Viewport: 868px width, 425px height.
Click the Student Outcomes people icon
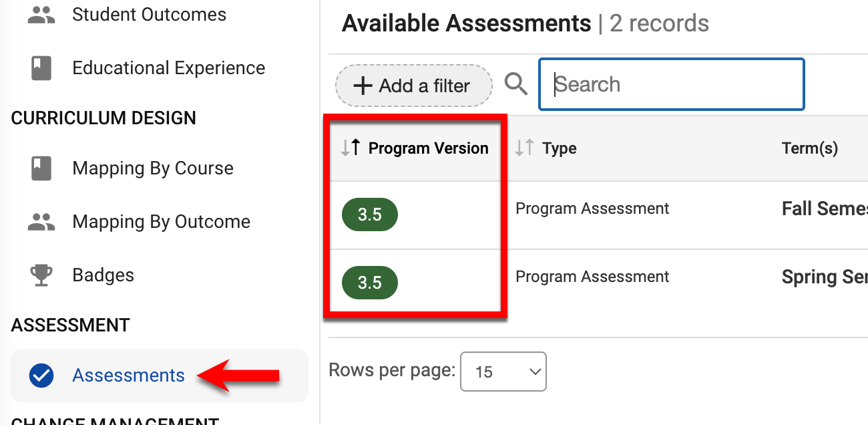[41, 15]
